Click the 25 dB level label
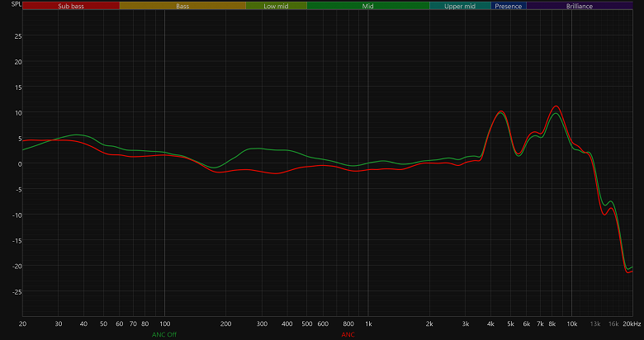This screenshot has width=644, height=340. coord(18,36)
